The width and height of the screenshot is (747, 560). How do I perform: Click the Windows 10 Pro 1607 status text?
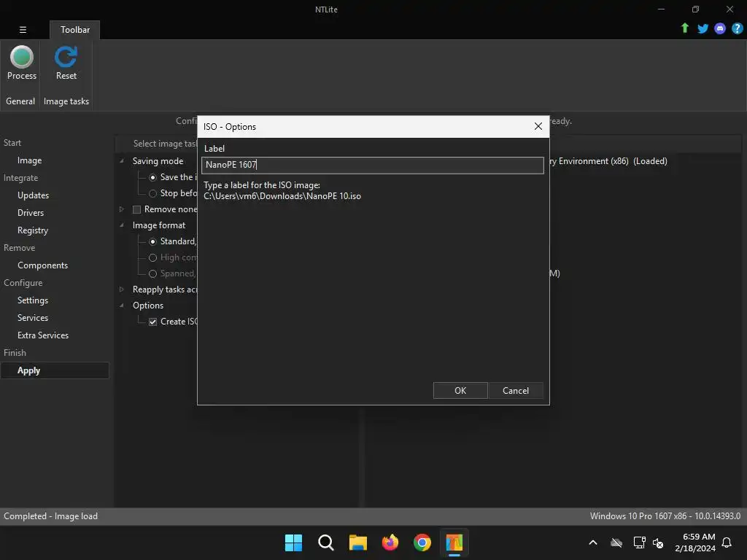click(x=665, y=516)
